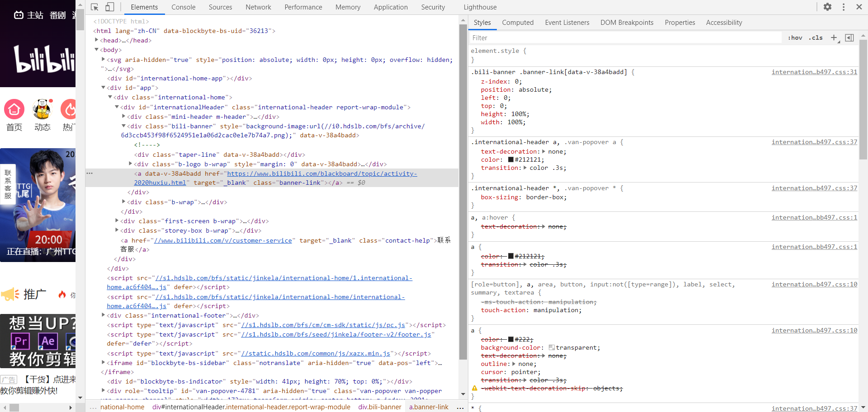Open the Network tab
Viewport: 868px width, 412px height.
(x=259, y=7)
